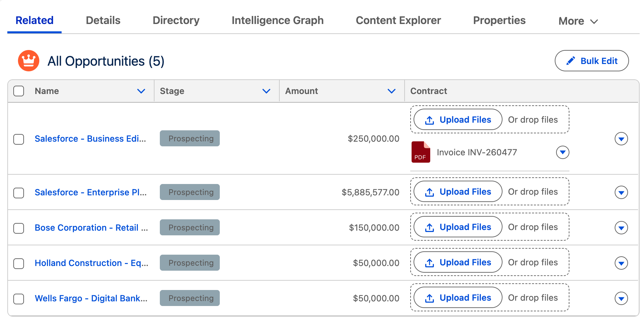Open the Stage column dropdown
Image resolution: width=644 pixels, height=318 pixels.
(266, 91)
